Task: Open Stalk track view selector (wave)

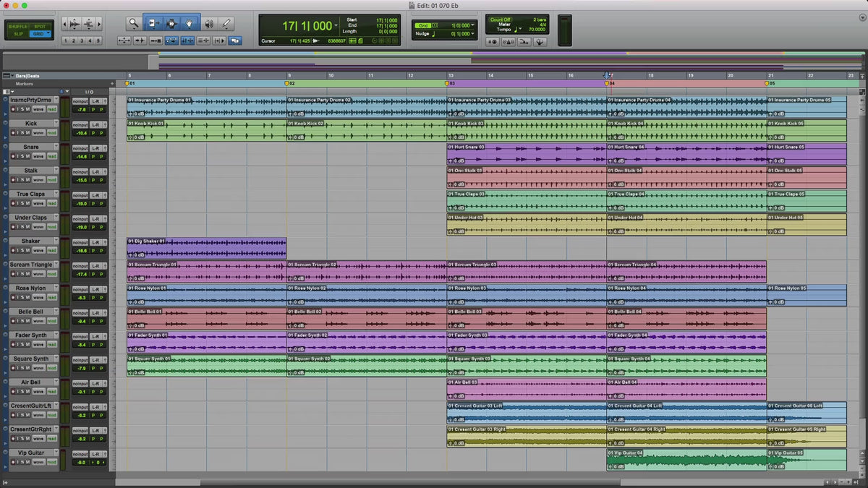Action: point(38,179)
